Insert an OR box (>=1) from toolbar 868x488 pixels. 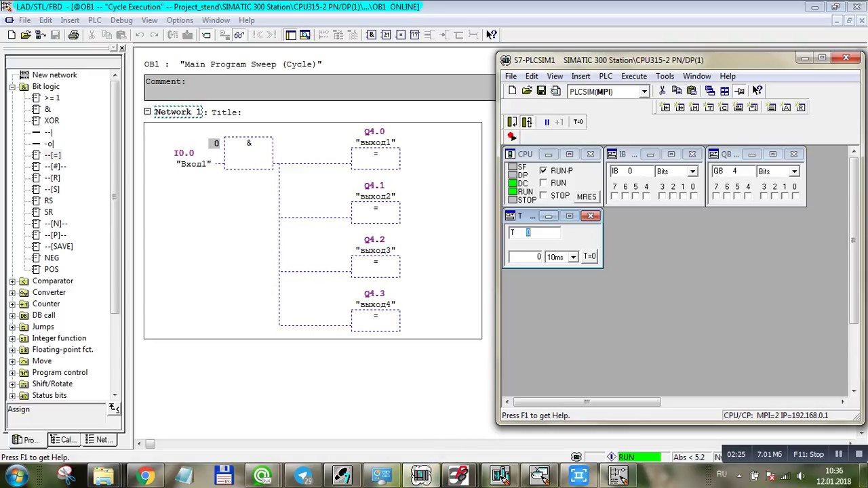(386, 35)
